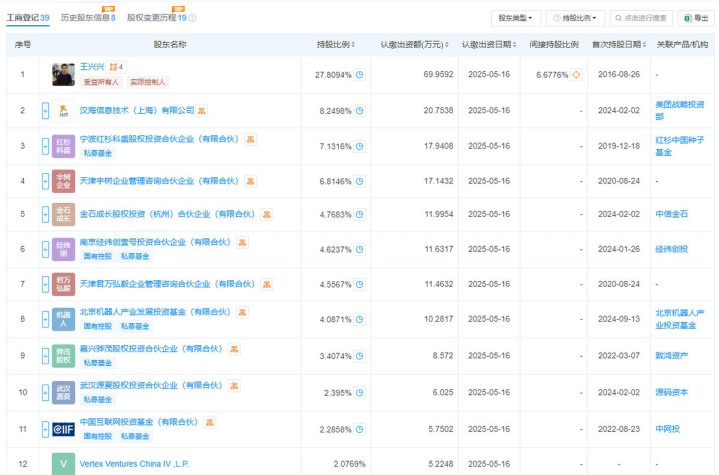Open 中信金石 link
719x475 pixels.
pos(671,214)
